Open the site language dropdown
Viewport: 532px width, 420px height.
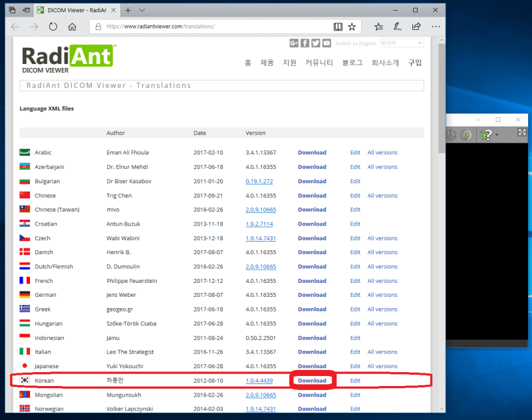pos(402,43)
